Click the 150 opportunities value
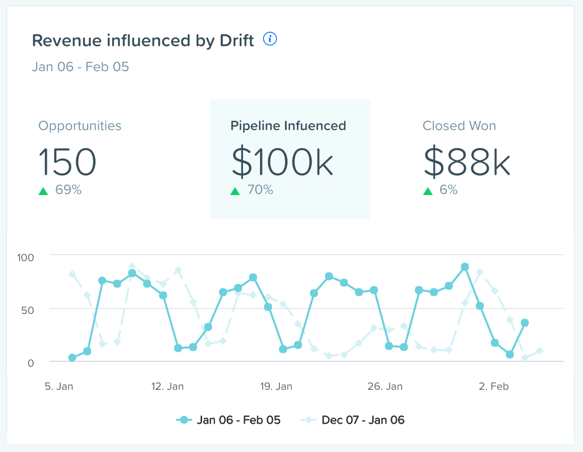The height and width of the screenshot is (452, 583). click(67, 161)
